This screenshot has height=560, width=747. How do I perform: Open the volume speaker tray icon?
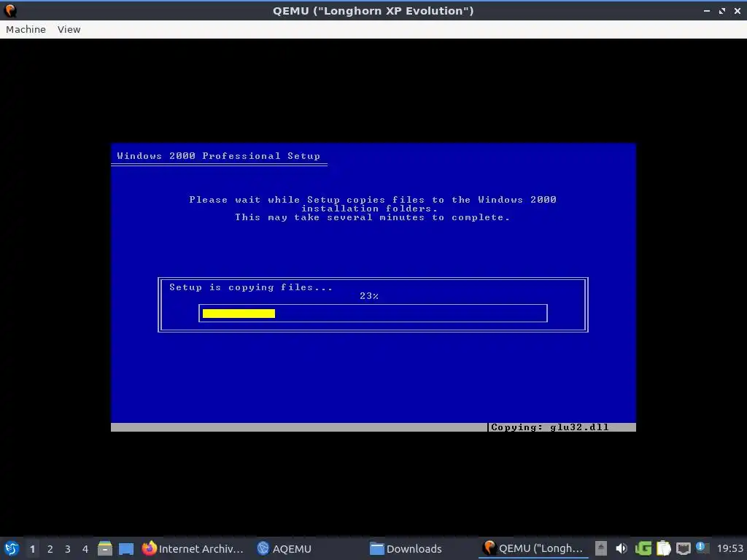[622, 548]
